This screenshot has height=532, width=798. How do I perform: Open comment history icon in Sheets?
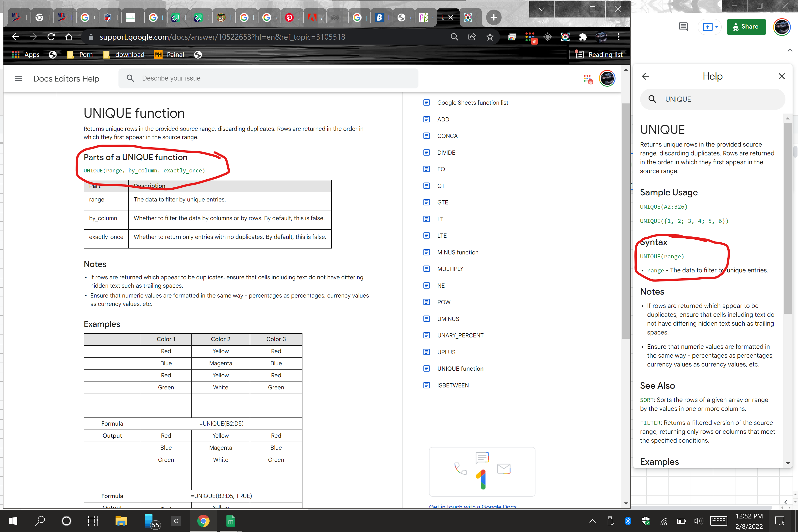point(683,27)
